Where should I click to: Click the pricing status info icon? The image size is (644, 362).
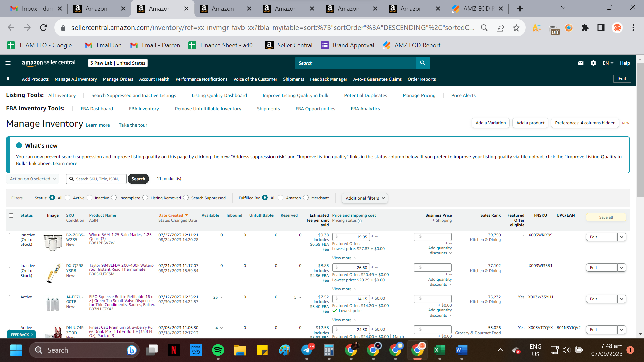360,221
